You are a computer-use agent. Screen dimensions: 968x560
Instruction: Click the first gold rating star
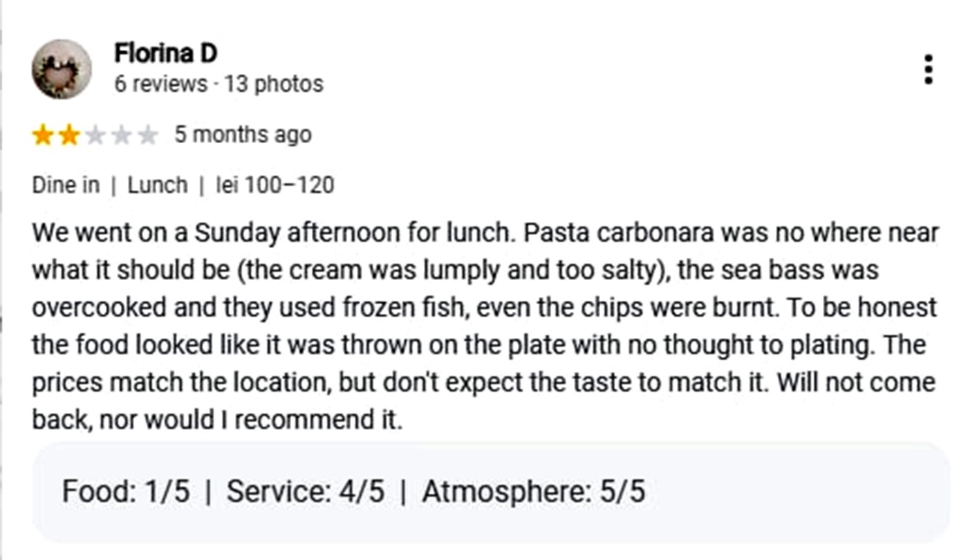coord(42,136)
